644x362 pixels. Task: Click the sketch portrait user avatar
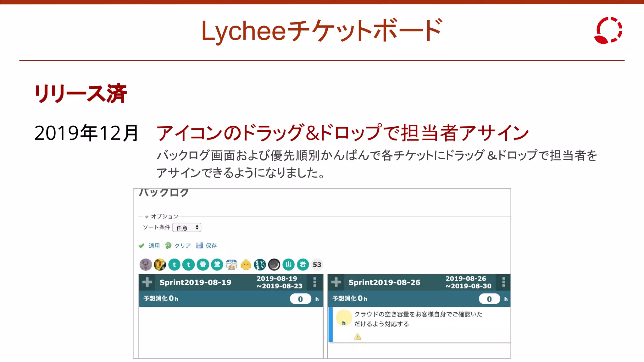pos(146,265)
